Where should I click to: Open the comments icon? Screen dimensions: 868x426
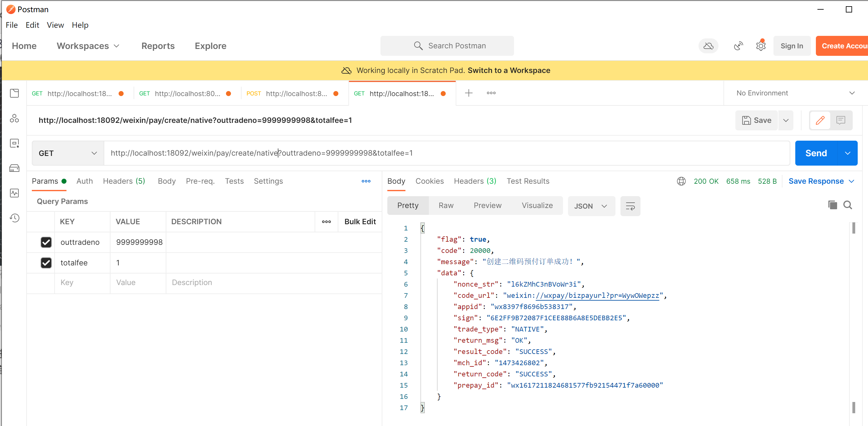tap(841, 120)
